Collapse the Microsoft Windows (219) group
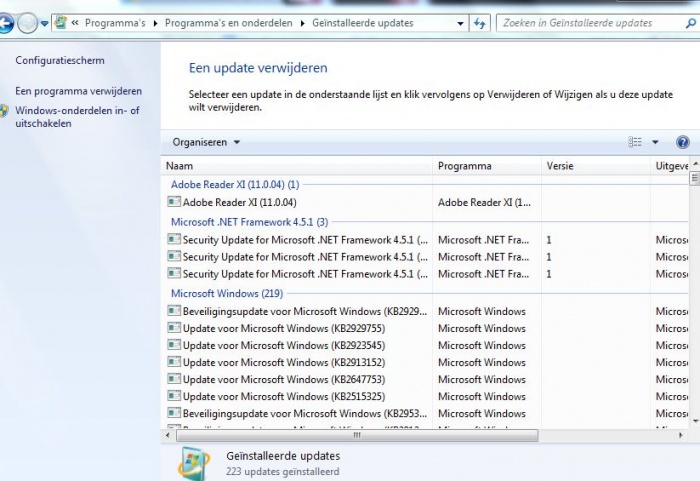Screen dimensions: 700x481 pyautogui.click(x=227, y=293)
